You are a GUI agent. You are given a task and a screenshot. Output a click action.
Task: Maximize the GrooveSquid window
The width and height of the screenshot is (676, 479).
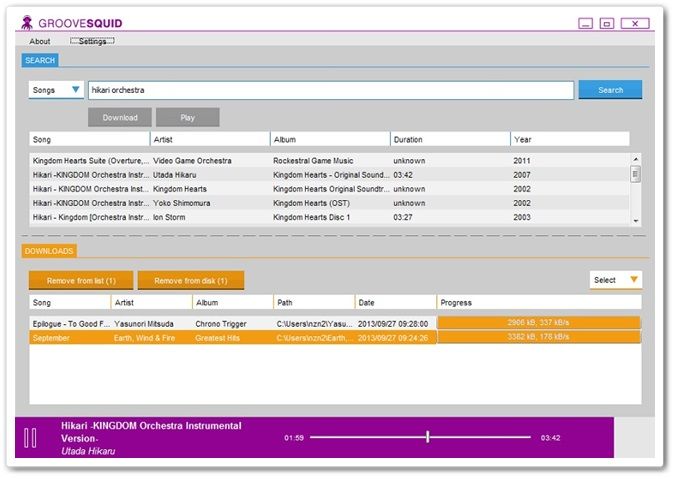tap(607, 23)
